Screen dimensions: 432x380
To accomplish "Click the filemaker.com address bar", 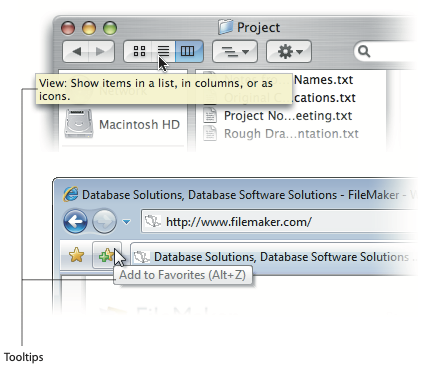I will pos(279,222).
